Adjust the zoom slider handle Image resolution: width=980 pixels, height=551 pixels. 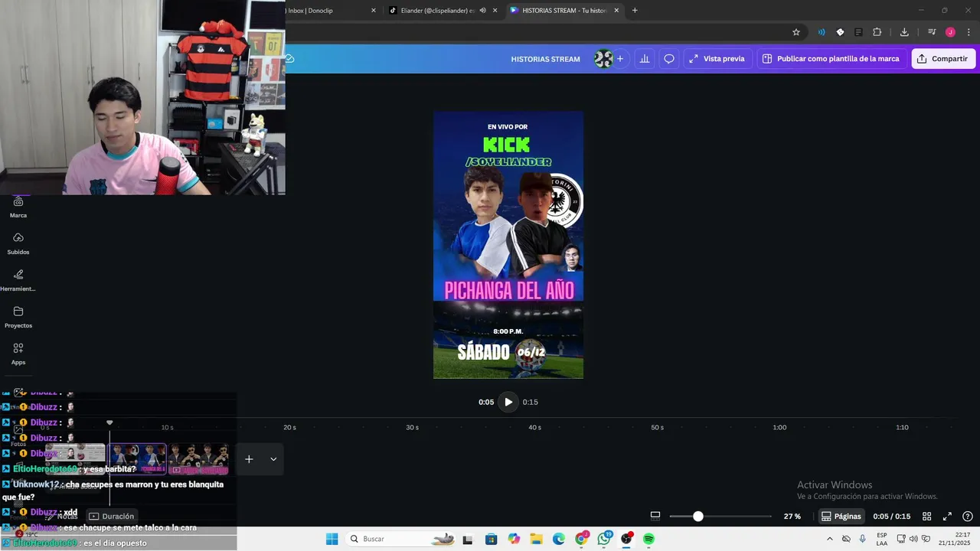(698, 517)
